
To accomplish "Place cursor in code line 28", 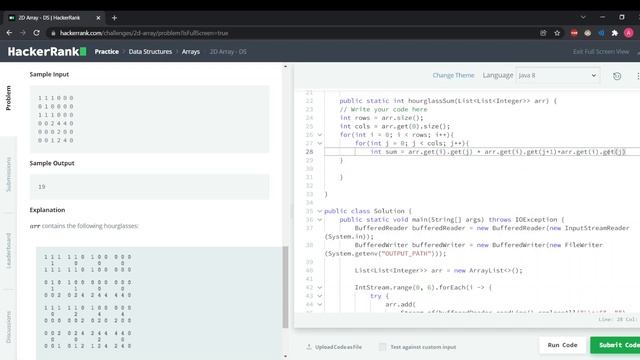I will 482,152.
